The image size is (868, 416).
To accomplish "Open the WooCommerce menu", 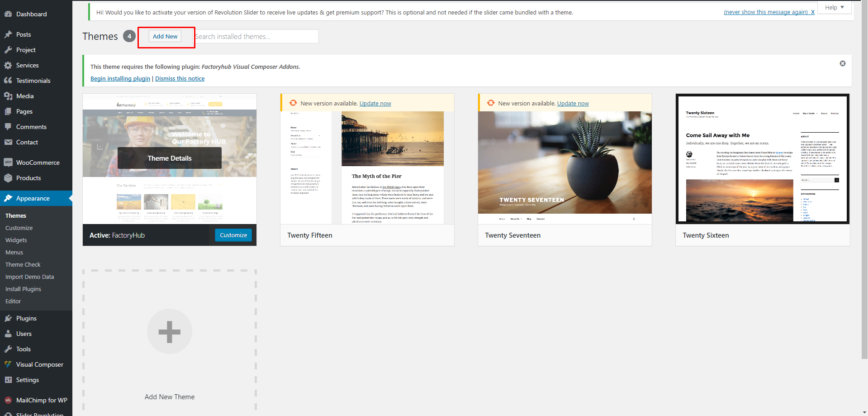I will 36,163.
